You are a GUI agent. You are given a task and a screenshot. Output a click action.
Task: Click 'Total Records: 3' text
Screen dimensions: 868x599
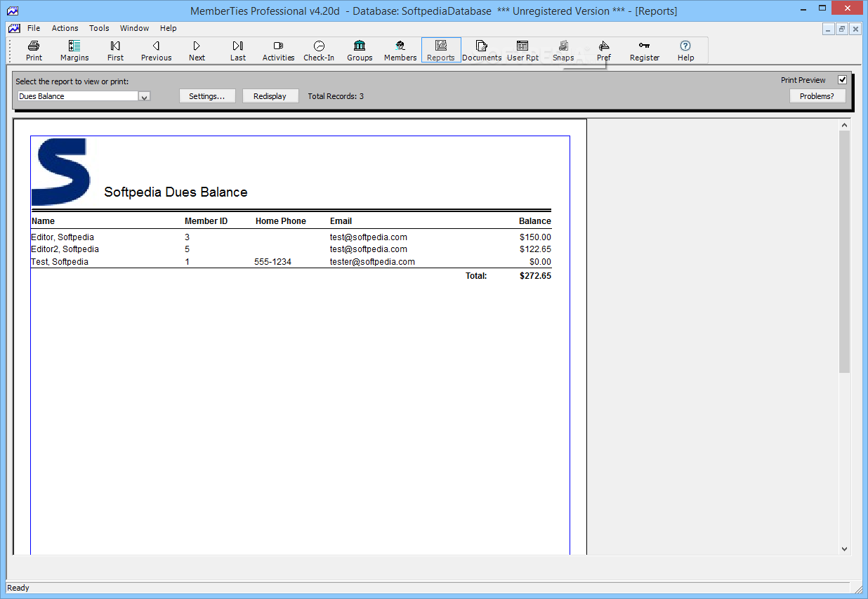[x=336, y=96]
